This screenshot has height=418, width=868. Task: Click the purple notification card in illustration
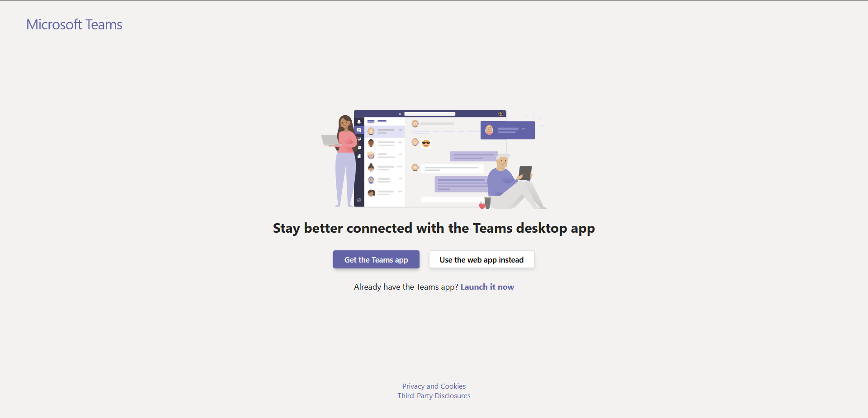[x=507, y=130]
